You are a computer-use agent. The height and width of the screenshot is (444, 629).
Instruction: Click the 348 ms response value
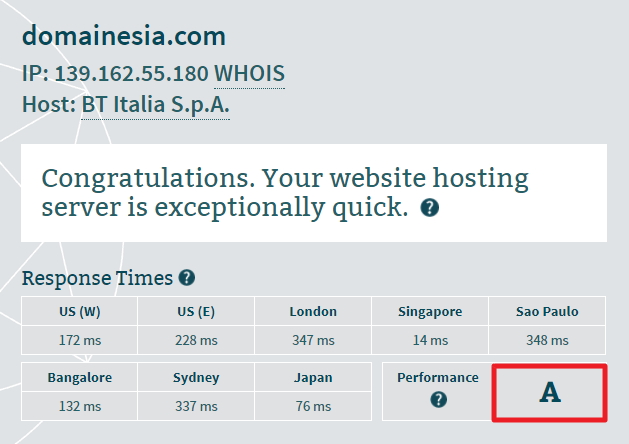coord(547,340)
